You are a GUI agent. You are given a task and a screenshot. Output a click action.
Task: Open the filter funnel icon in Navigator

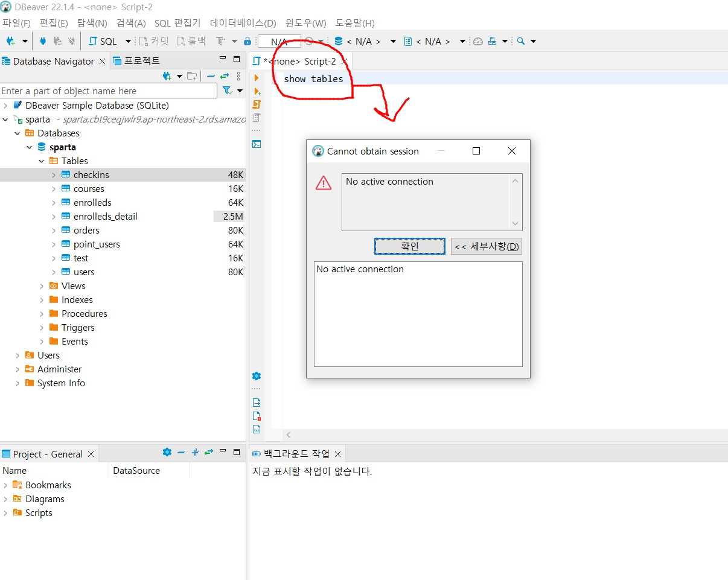(227, 91)
